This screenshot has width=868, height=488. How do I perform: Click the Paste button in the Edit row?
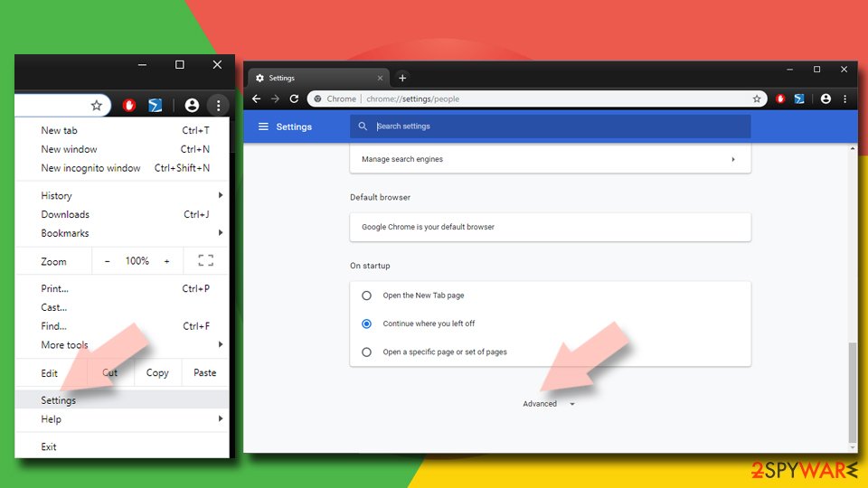pyautogui.click(x=205, y=373)
